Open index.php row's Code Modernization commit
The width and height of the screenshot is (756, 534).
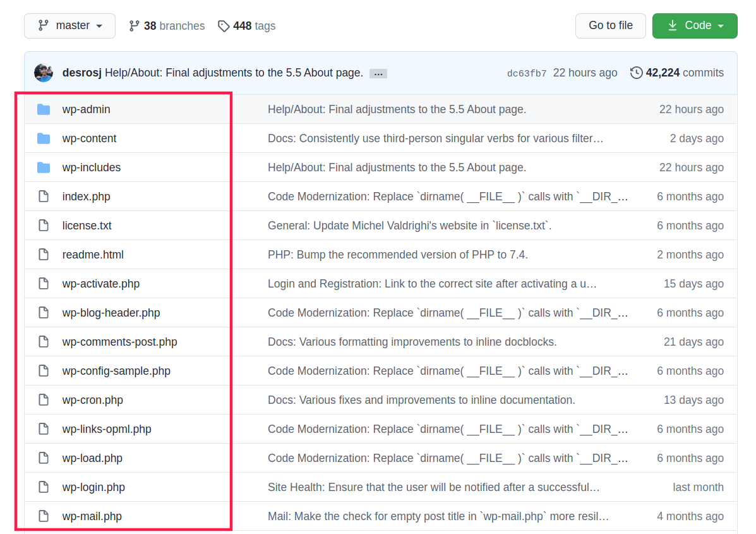pos(447,197)
